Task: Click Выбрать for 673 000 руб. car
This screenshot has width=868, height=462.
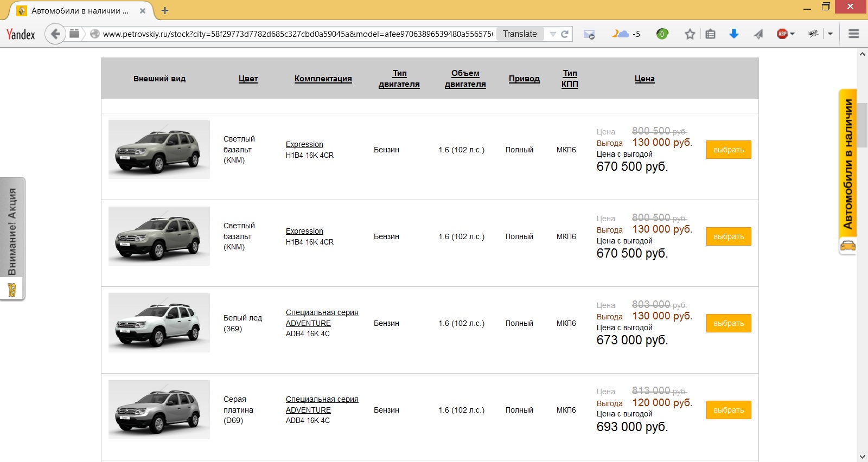Action: point(729,323)
